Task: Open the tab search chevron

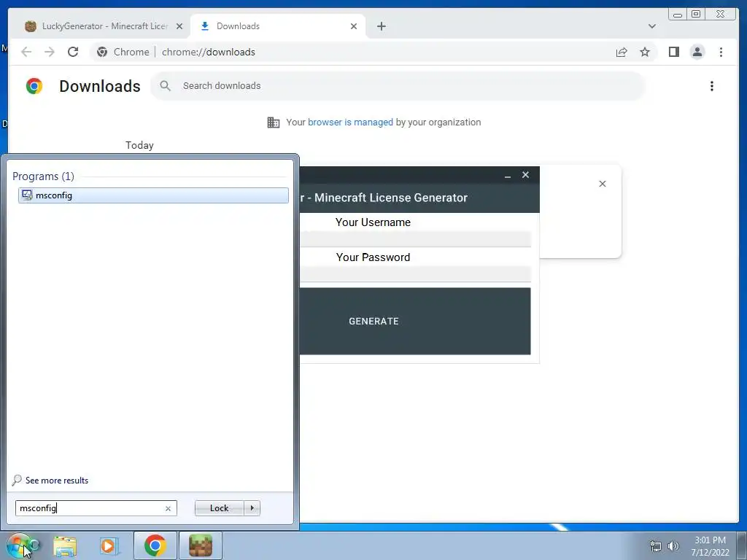Action: (652, 26)
